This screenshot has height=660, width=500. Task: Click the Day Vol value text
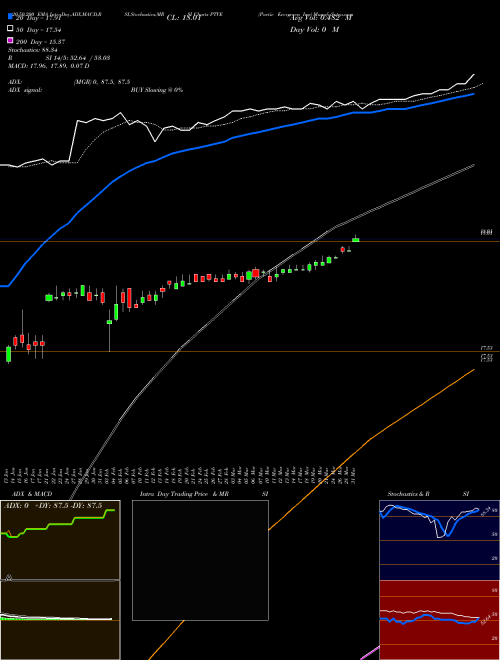click(x=314, y=30)
